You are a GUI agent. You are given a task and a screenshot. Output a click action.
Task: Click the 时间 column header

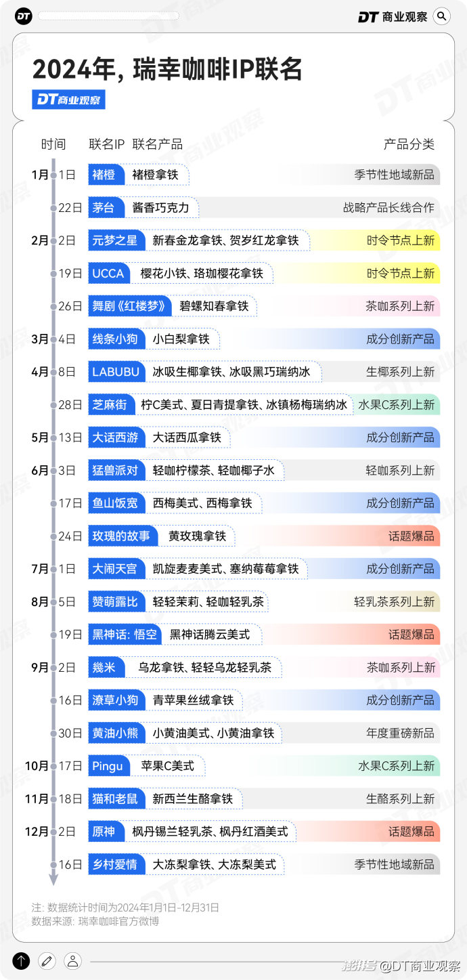coord(53,144)
